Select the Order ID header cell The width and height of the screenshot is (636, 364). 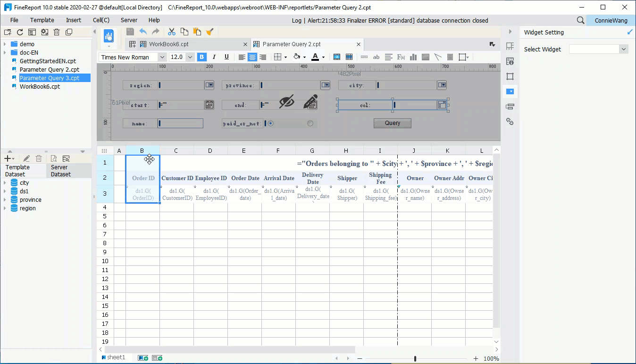point(143,178)
